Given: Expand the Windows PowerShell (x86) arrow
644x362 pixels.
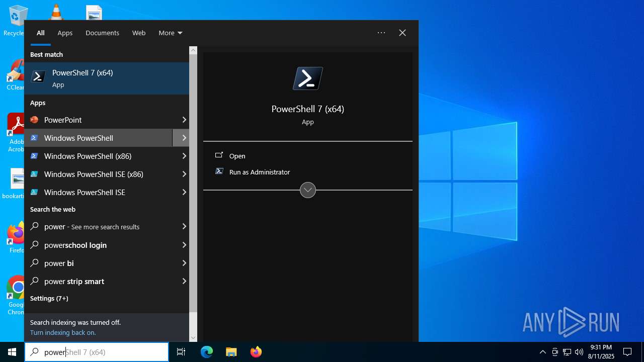Looking at the screenshot, I should coord(184,156).
